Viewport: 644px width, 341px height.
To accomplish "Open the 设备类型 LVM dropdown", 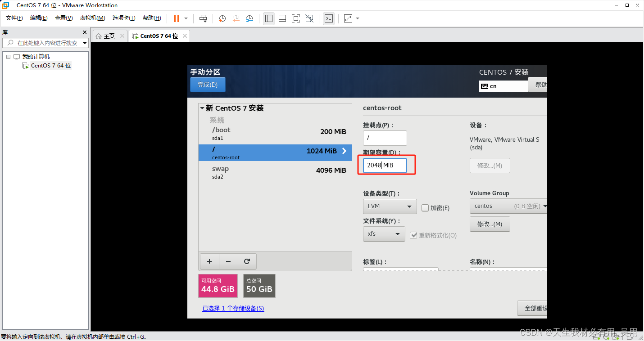I will pyautogui.click(x=390, y=206).
